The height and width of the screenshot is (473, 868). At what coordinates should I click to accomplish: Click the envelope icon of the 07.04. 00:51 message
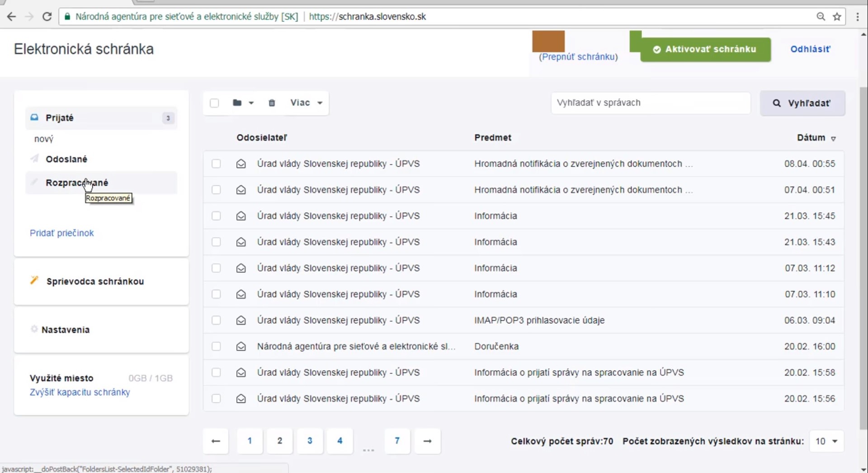coord(241,190)
